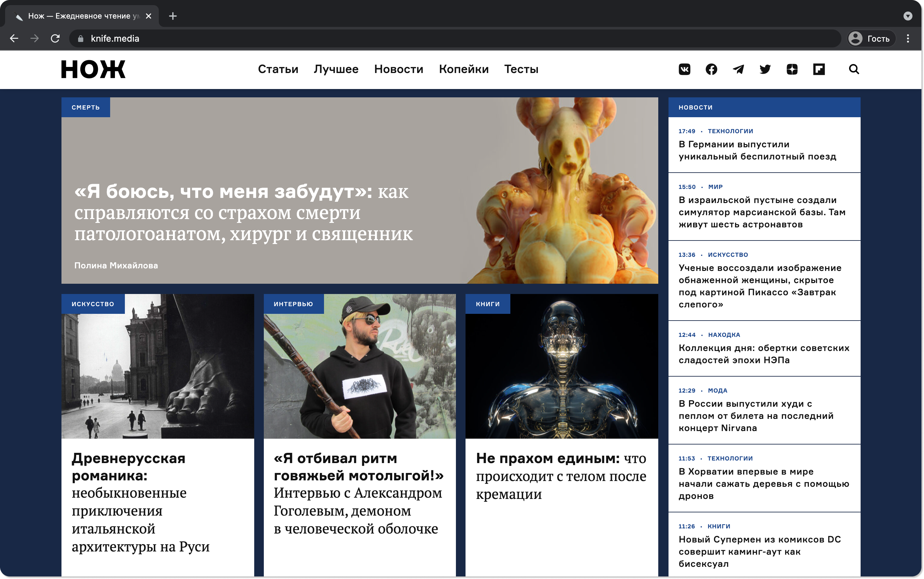This screenshot has height=579, width=924.
Task: Open the Flipboard icon
Action: click(x=819, y=69)
